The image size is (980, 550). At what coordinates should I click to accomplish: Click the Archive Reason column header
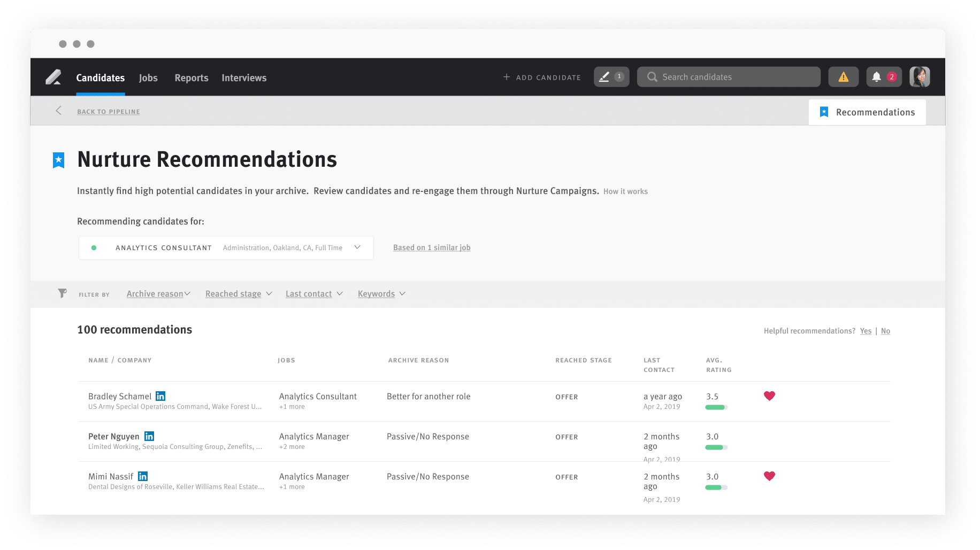[x=418, y=360]
